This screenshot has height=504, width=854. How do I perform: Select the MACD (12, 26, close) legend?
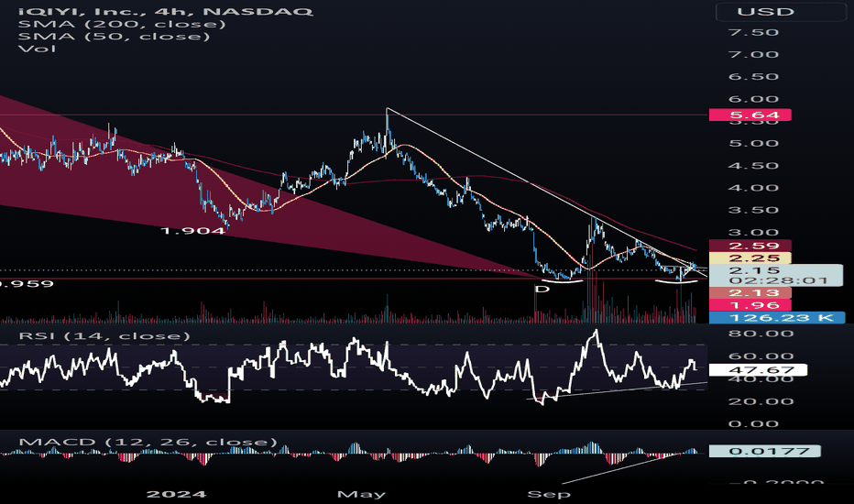pyautogui.click(x=148, y=442)
